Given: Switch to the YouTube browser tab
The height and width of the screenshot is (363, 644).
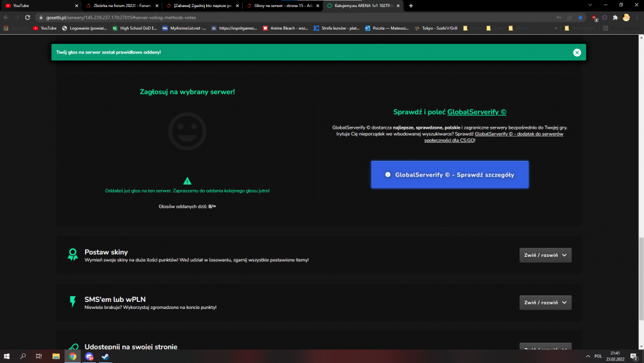Looking at the screenshot, I should [x=39, y=6].
